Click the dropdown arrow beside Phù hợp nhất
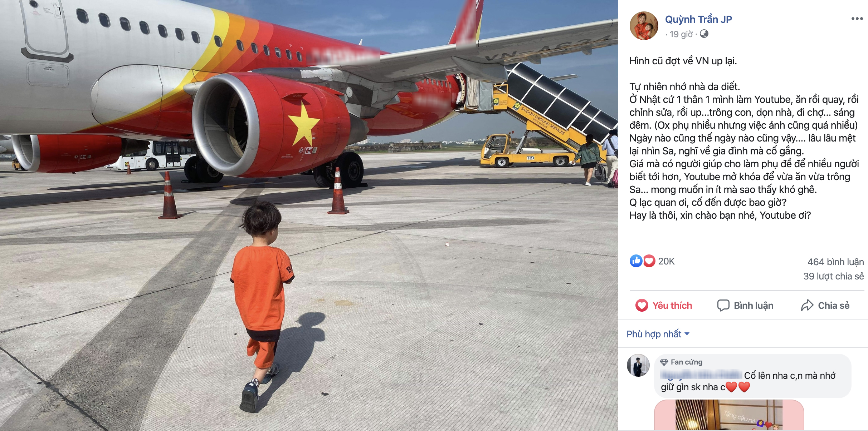Screen dimensions: 868x431 [x=687, y=334]
